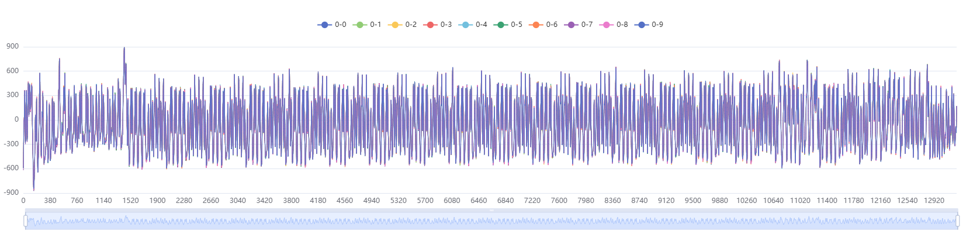The height and width of the screenshot is (234, 980).
Task: Click the x-axis label 12920
Action: coord(934,201)
